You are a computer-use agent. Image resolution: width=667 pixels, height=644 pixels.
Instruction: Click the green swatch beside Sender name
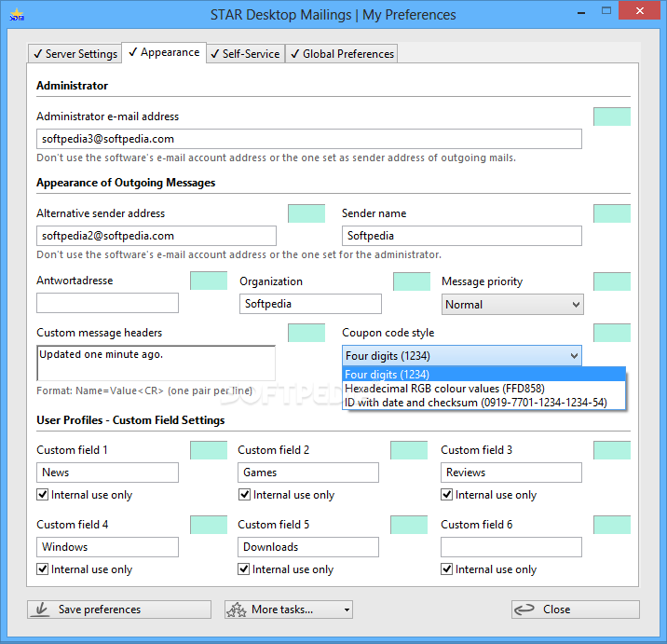click(x=612, y=213)
